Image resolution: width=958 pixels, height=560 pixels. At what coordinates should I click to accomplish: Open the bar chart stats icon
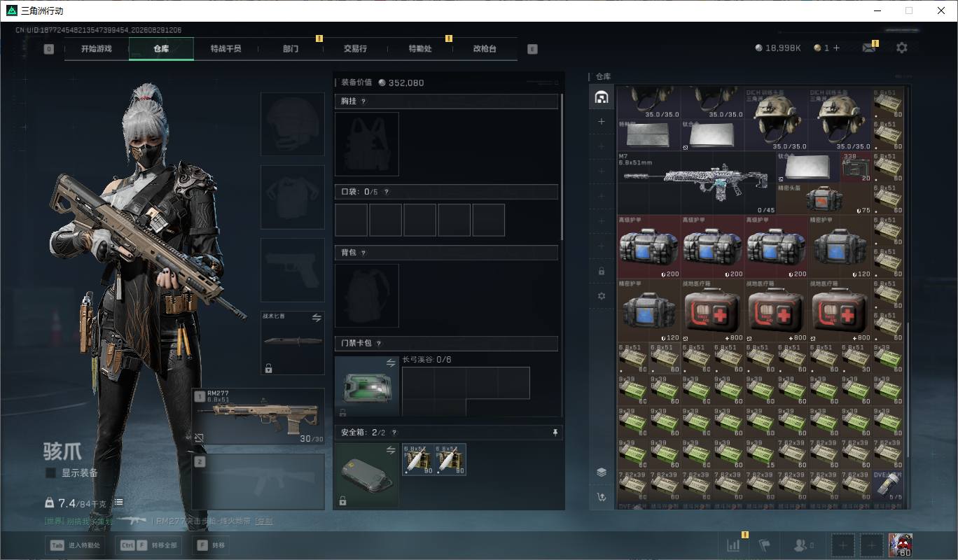733,545
